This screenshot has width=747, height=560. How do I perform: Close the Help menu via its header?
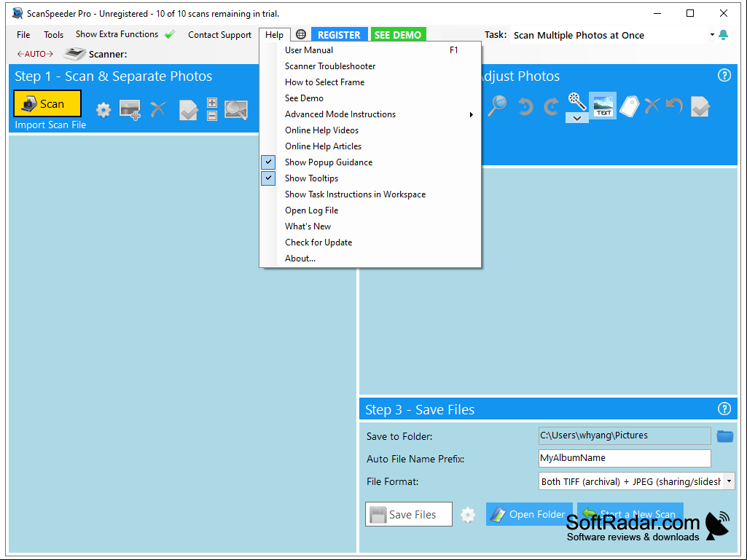point(275,35)
